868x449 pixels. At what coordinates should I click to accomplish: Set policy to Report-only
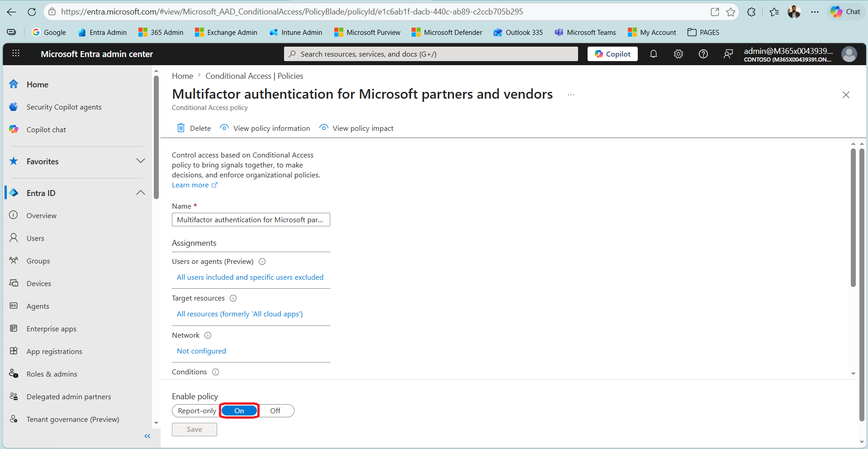pyautogui.click(x=197, y=411)
